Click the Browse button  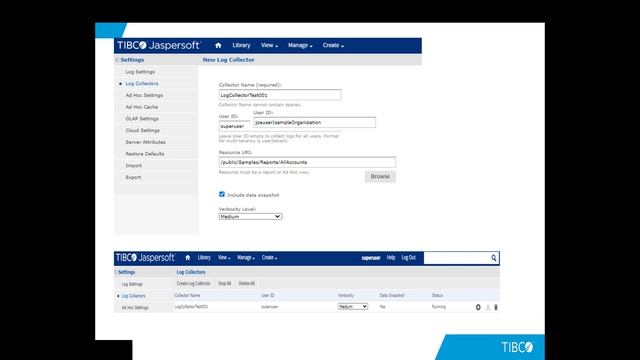380,177
